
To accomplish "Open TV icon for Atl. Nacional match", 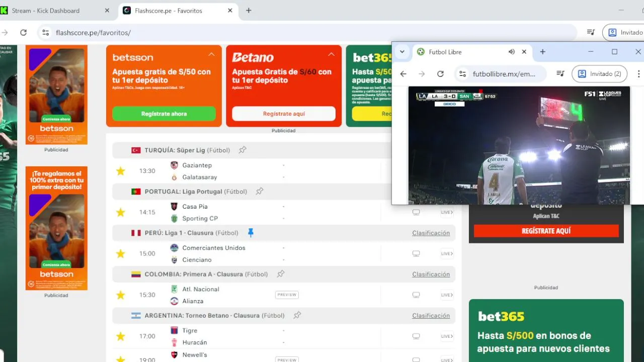I will coord(416,295).
